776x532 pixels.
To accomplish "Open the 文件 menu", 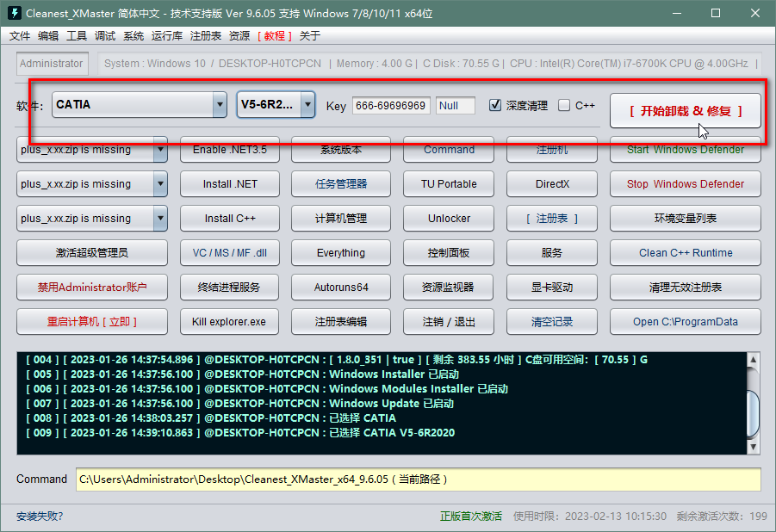I will 20,35.
